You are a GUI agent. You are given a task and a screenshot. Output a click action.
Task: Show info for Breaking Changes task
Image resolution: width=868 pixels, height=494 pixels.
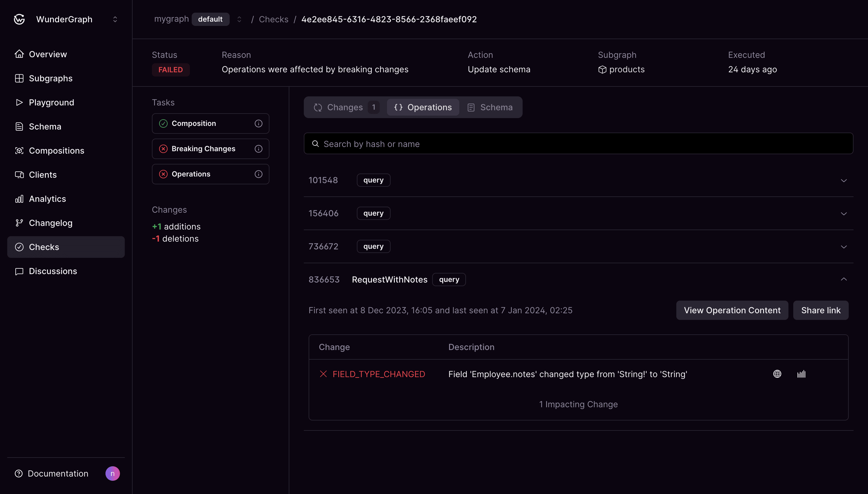(x=259, y=149)
